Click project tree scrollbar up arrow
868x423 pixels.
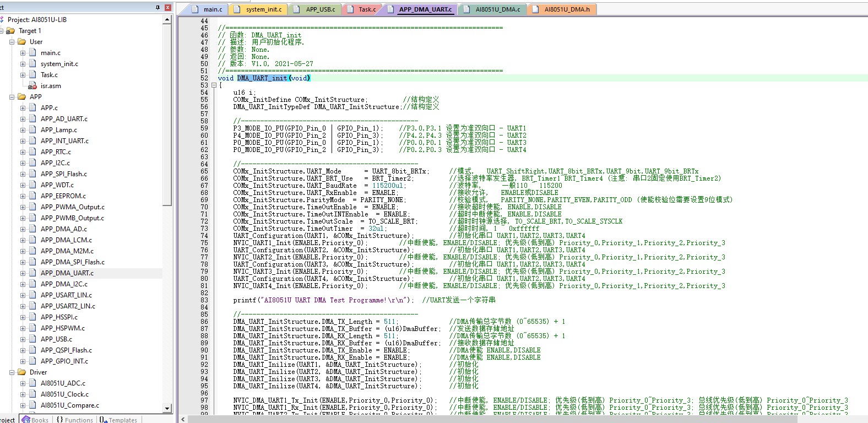coord(167,20)
